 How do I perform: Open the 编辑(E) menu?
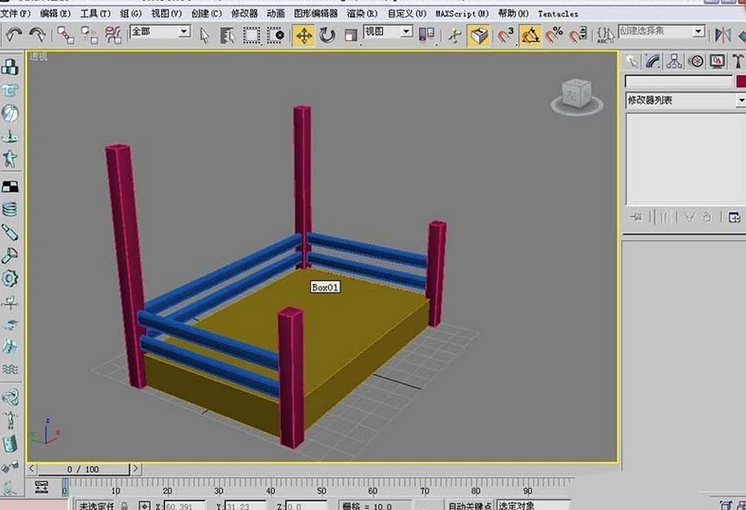(x=55, y=13)
